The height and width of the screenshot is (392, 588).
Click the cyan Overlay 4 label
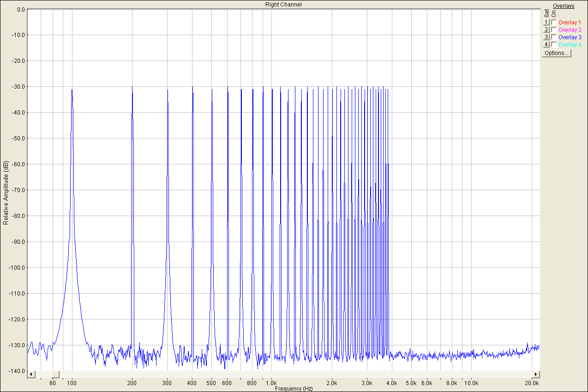pos(570,44)
